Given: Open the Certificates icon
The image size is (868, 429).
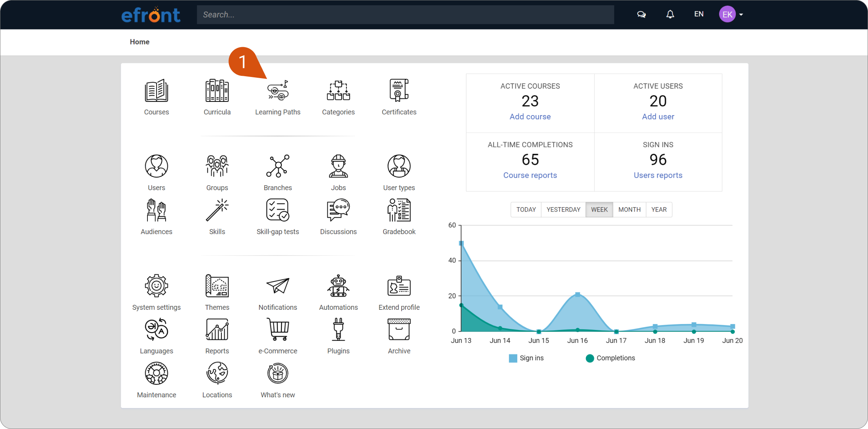Looking at the screenshot, I should pyautogui.click(x=399, y=91).
